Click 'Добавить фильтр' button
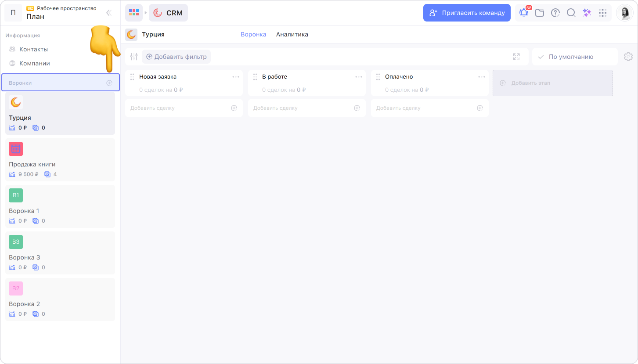This screenshot has width=638, height=364. pos(176,57)
